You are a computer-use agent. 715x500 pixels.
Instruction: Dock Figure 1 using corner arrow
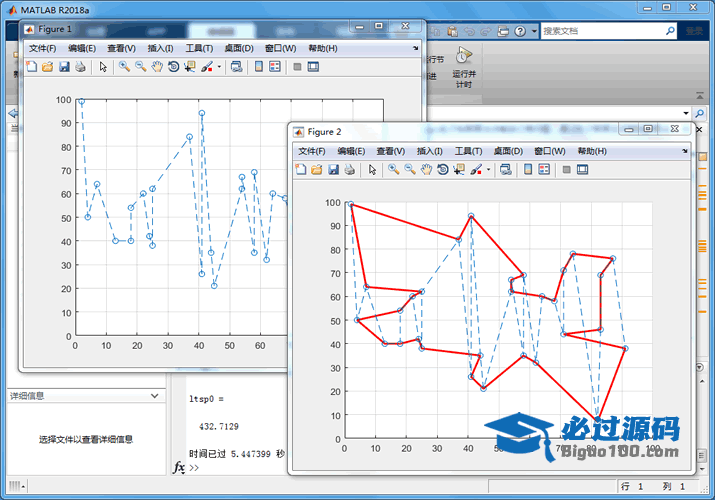[415, 48]
